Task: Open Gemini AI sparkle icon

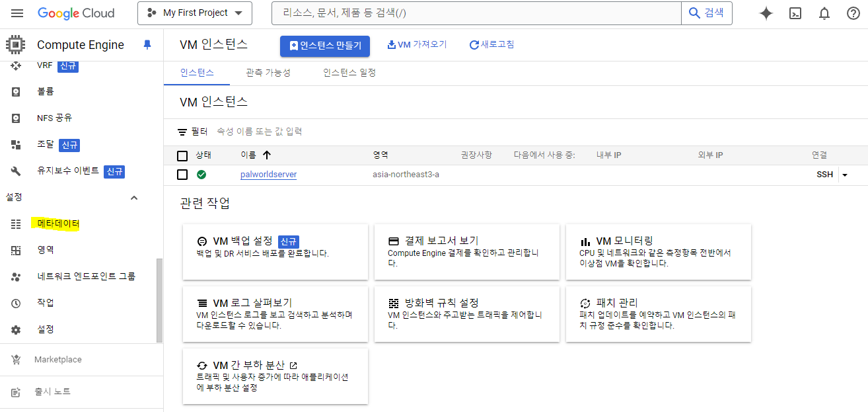Action: (x=766, y=13)
